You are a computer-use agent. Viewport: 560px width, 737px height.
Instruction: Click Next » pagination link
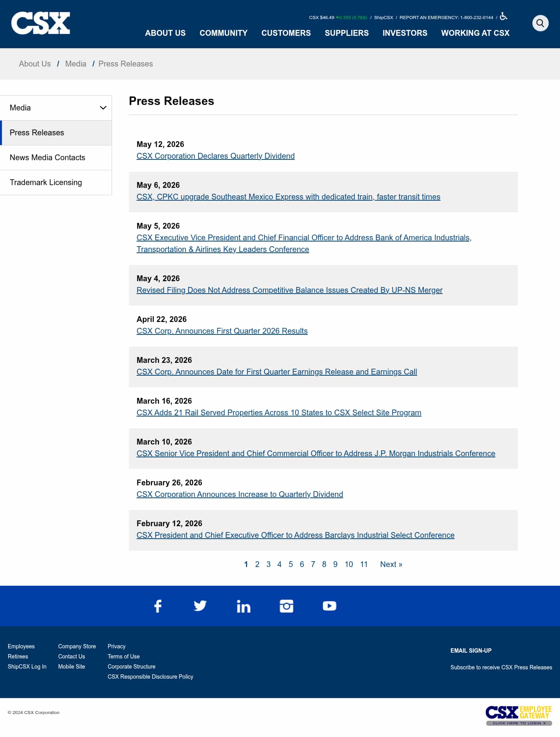click(x=391, y=564)
